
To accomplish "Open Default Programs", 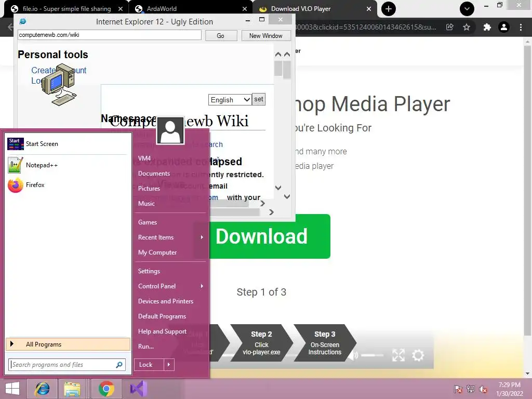I will click(162, 316).
